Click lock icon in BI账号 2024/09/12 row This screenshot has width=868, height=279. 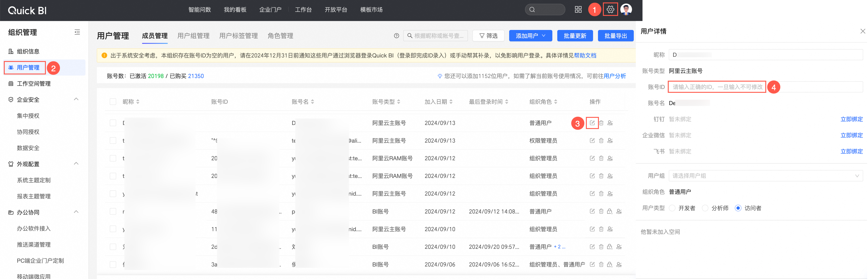click(610, 211)
